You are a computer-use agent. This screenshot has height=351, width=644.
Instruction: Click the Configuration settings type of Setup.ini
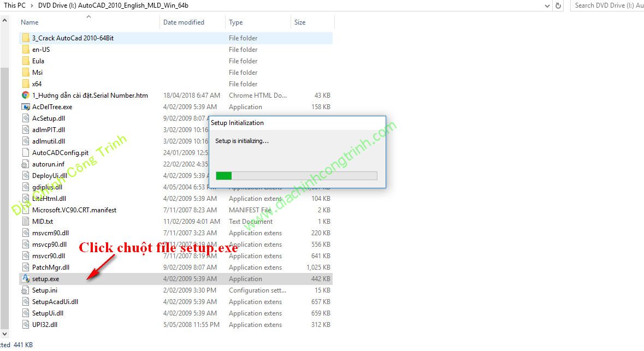click(257, 290)
